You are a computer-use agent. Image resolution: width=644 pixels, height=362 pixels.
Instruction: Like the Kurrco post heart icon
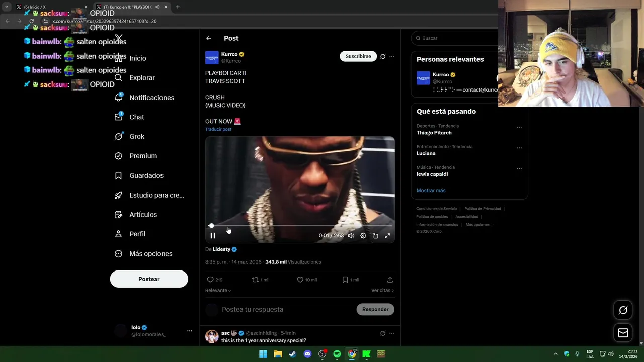(306, 280)
